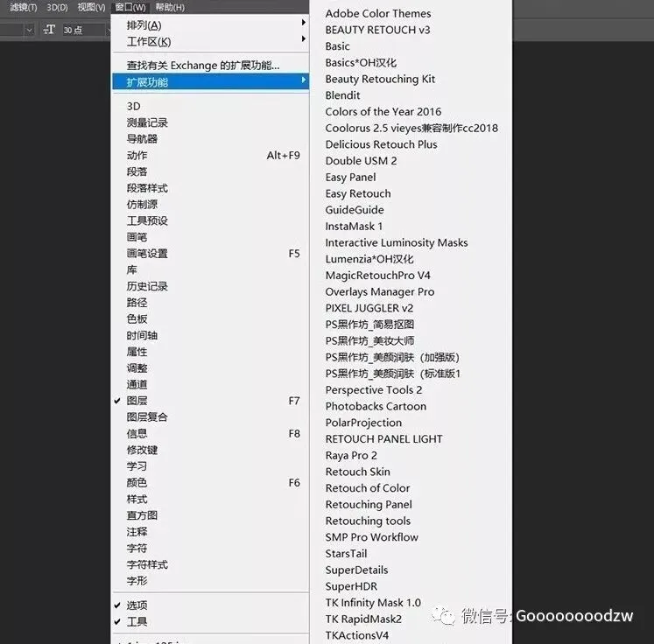Choose 查找有关 Exchange 的扩展功能
654x644 pixels.
tap(211, 65)
